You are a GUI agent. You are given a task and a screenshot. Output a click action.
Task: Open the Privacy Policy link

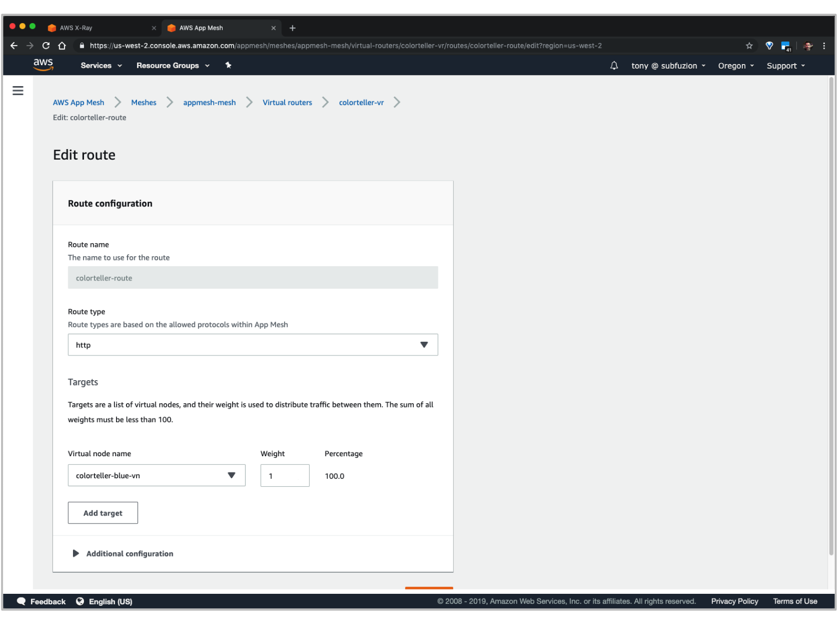tap(734, 601)
